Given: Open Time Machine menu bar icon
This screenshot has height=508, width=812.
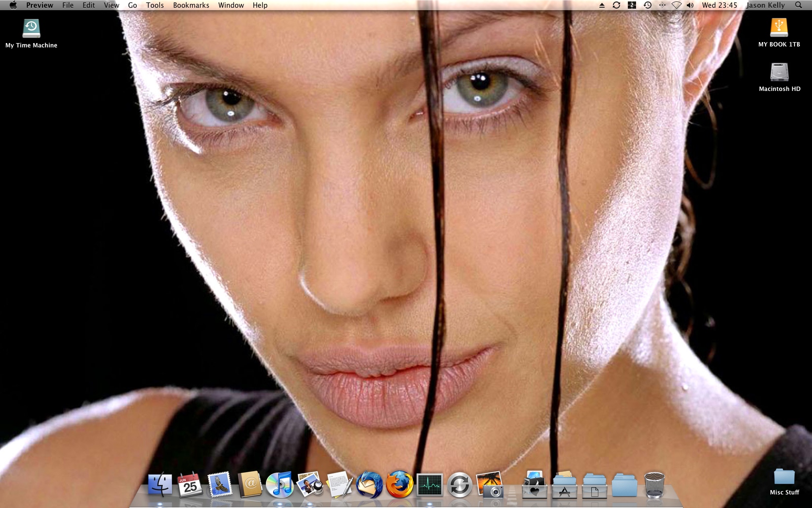Looking at the screenshot, I should (x=648, y=5).
